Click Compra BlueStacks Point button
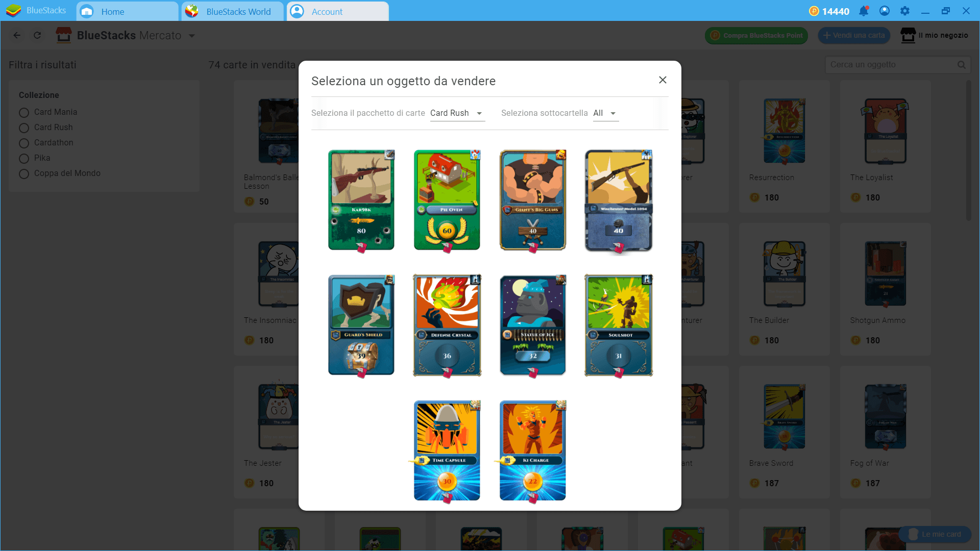The width and height of the screenshot is (980, 551). (x=756, y=34)
